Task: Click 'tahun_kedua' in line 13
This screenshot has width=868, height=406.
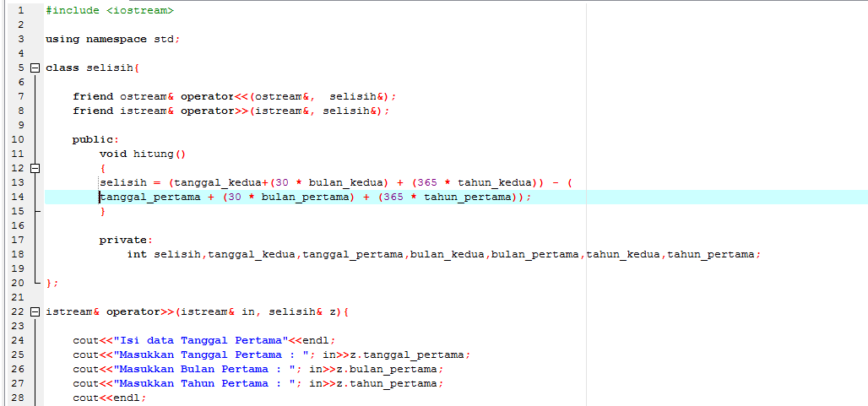Action: tap(495, 182)
